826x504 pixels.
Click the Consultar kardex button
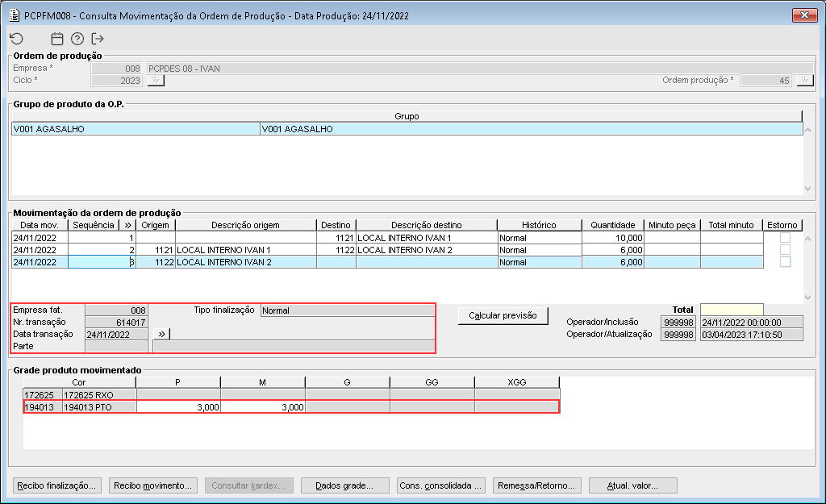tap(248, 485)
